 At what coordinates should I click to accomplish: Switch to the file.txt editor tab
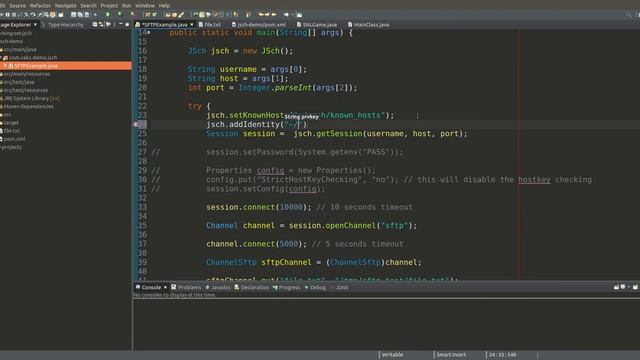point(209,25)
